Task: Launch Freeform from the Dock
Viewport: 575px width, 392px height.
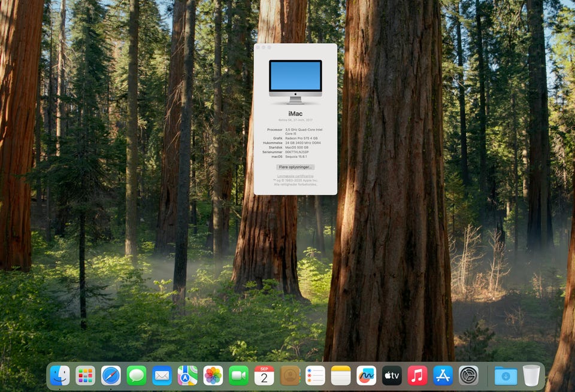Action: point(367,375)
